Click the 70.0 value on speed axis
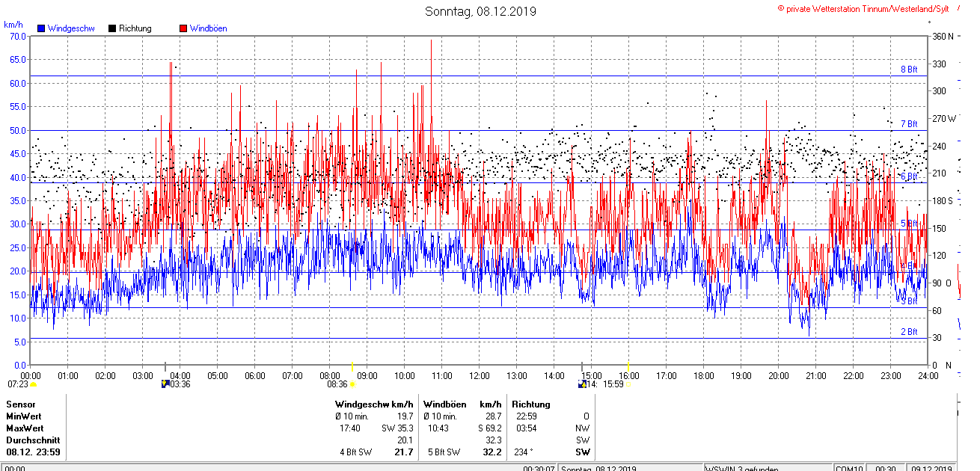This screenshot has width=980, height=471. coord(17,36)
